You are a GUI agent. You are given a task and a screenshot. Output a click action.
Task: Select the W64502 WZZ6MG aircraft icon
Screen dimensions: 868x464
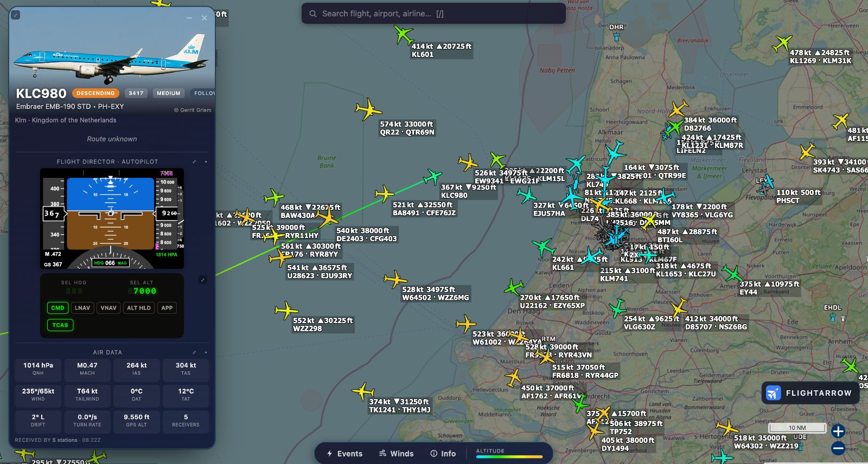[395, 280]
